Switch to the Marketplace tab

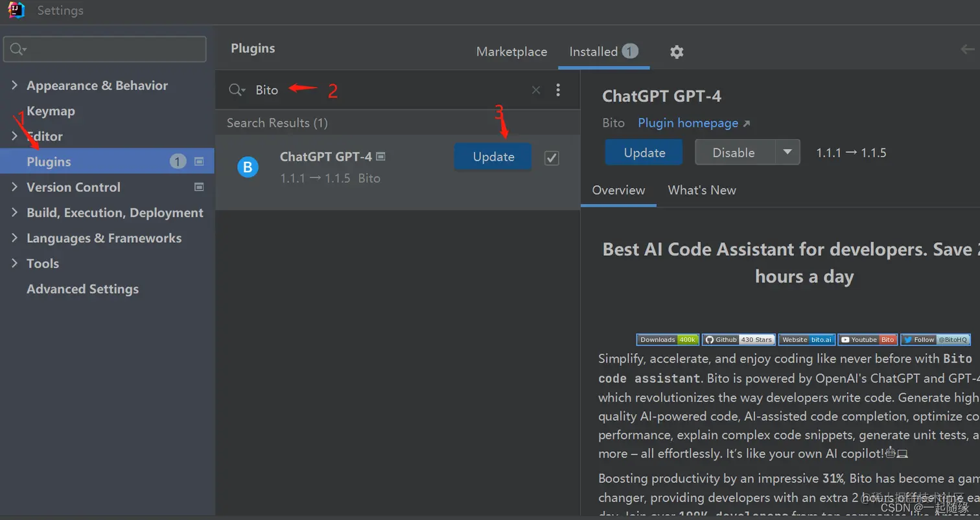pyautogui.click(x=511, y=52)
